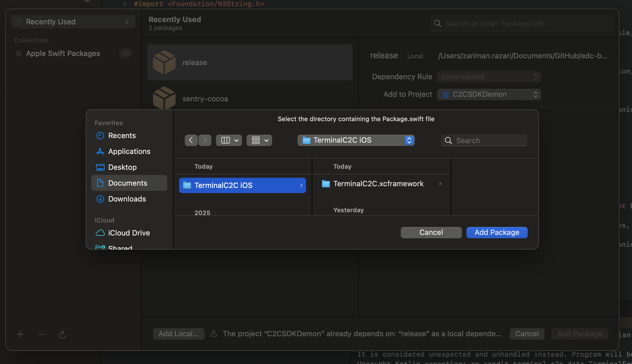Expand the selected TerminalC2C iOS folder chevron
The height and width of the screenshot is (364, 632).
(301, 185)
